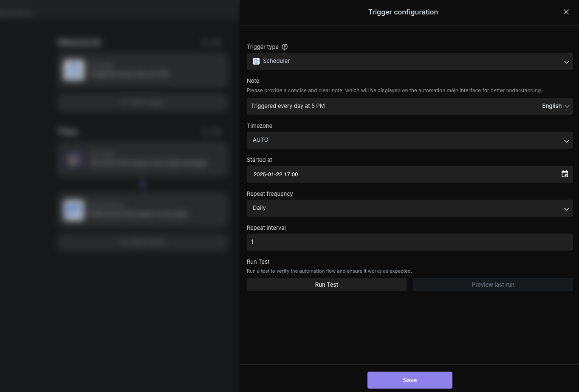Click the Run Test description text

click(x=329, y=271)
